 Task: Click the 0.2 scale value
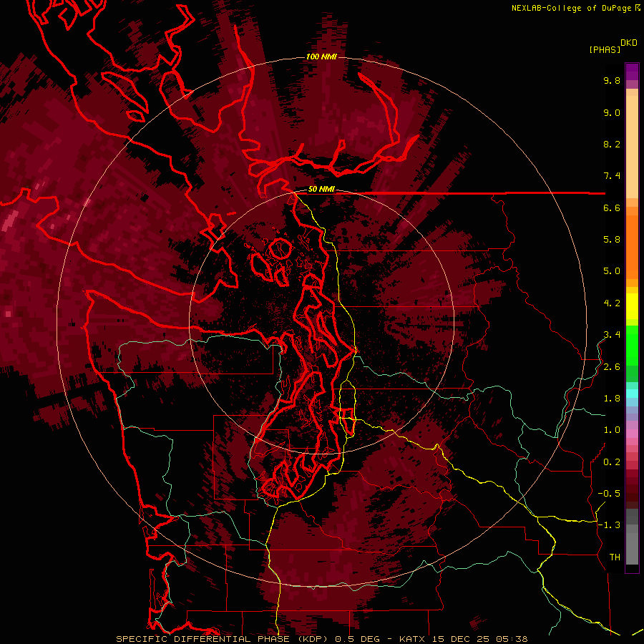[x=612, y=462]
